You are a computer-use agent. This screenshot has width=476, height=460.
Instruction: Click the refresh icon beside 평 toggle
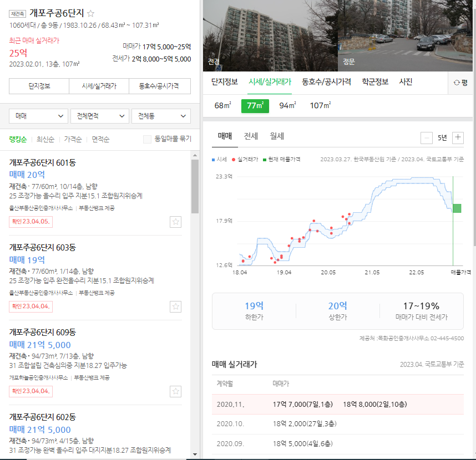456,83
